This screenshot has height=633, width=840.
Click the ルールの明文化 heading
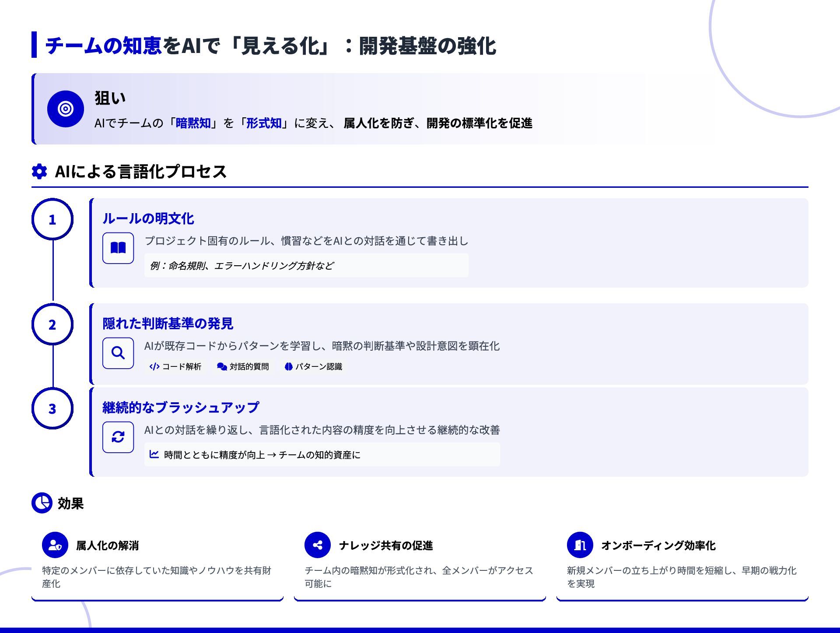(x=148, y=218)
